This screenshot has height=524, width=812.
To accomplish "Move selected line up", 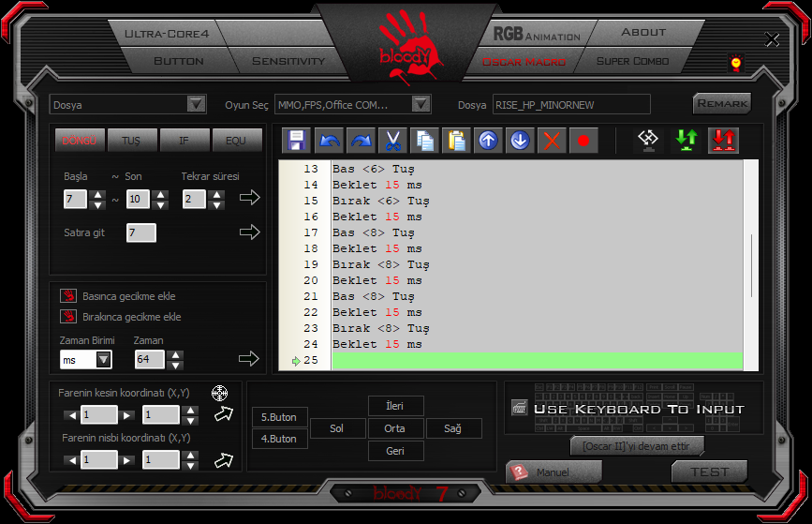I will click(488, 141).
